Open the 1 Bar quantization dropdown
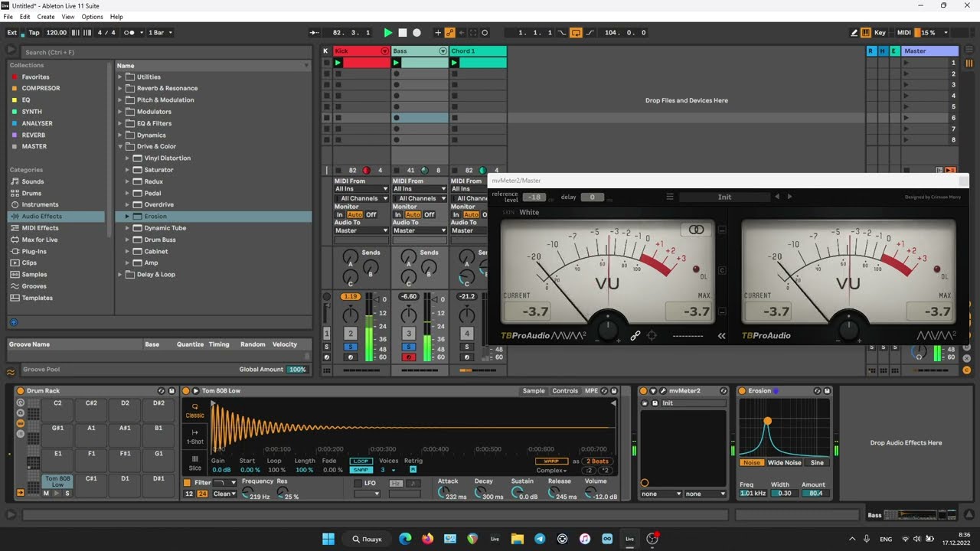This screenshot has width=980, height=551. pyautogui.click(x=159, y=33)
